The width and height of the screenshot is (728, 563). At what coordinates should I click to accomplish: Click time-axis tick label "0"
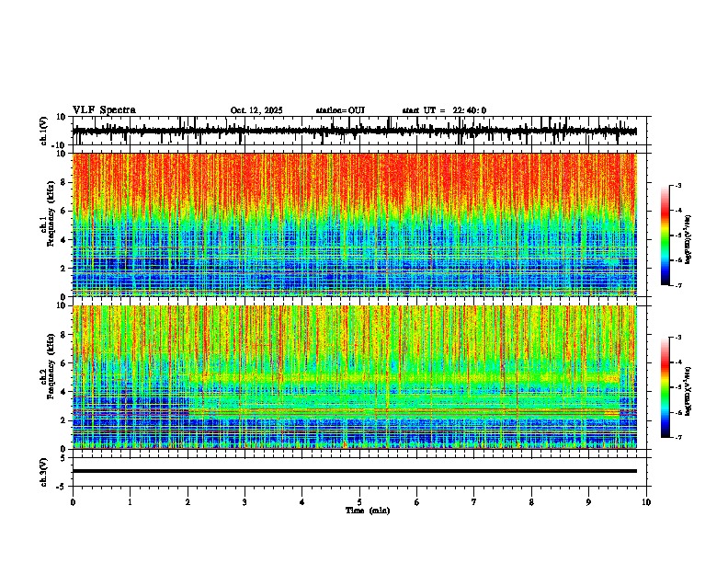tap(73, 501)
